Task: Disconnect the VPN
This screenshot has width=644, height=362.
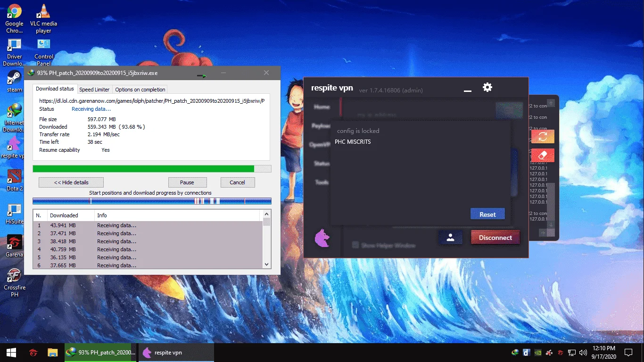Action: coord(495,238)
